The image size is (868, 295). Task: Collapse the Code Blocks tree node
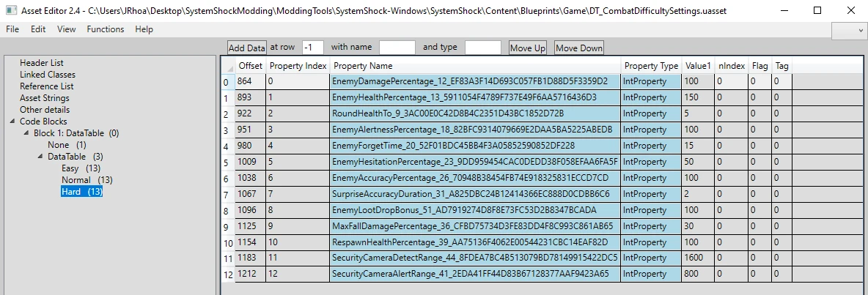coord(12,122)
